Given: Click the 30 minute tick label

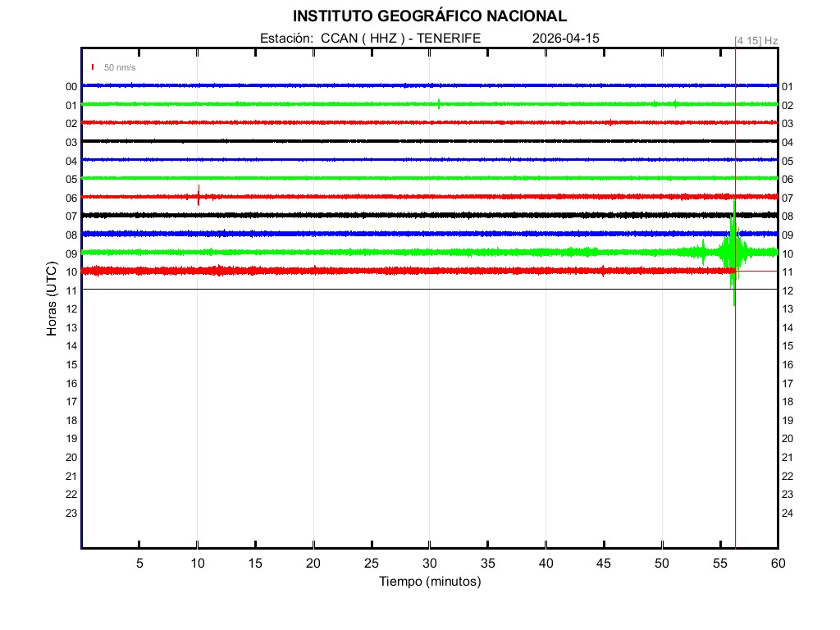Looking at the screenshot, I should tap(429, 564).
